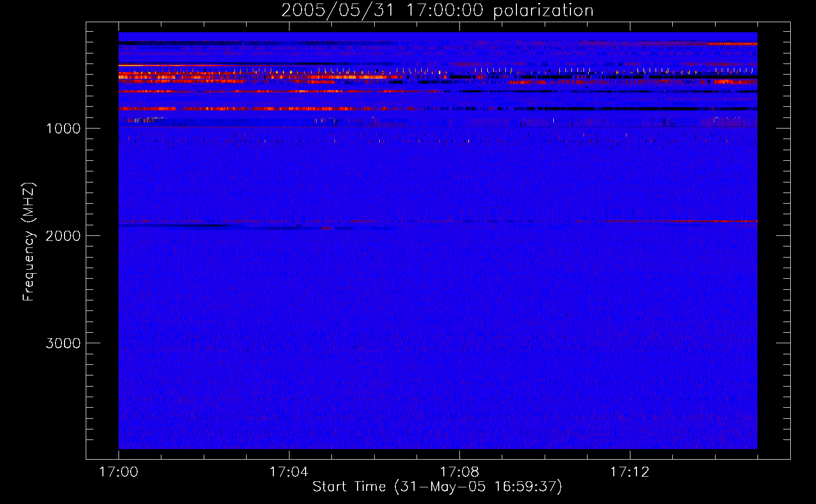Click the 2000 frequency tick label
The height and width of the screenshot is (504, 816).
(63, 236)
